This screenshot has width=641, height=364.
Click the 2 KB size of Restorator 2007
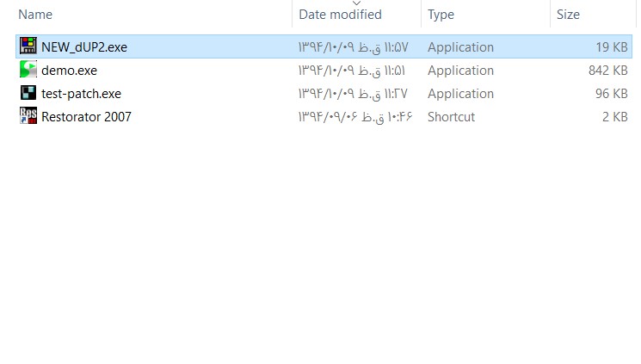pyautogui.click(x=615, y=117)
